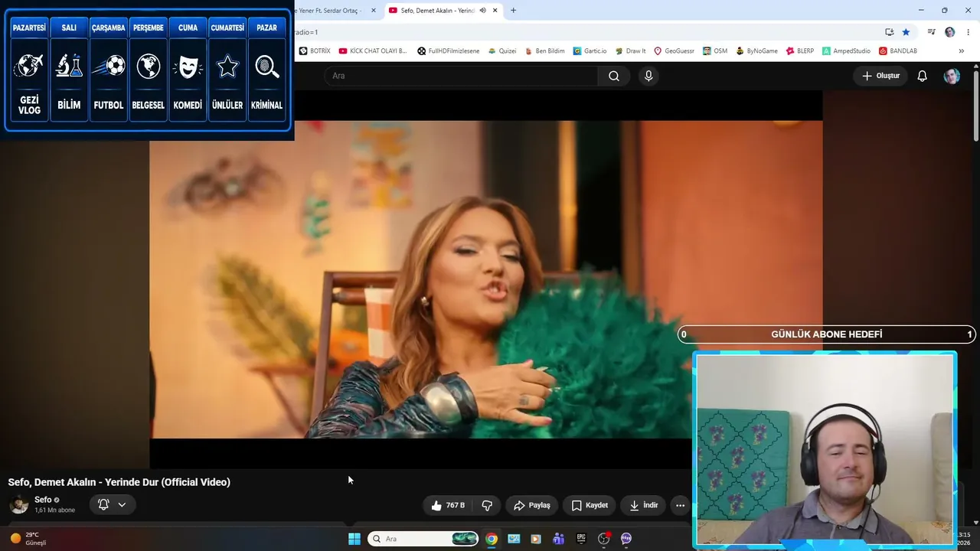Open the Draw It bookmark

(630, 51)
